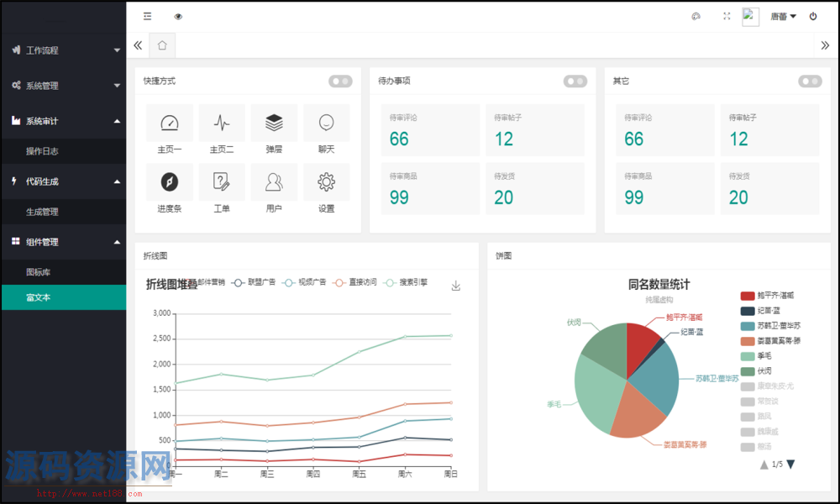
Task: Open 操作日志 menu item
Action: [x=65, y=151]
